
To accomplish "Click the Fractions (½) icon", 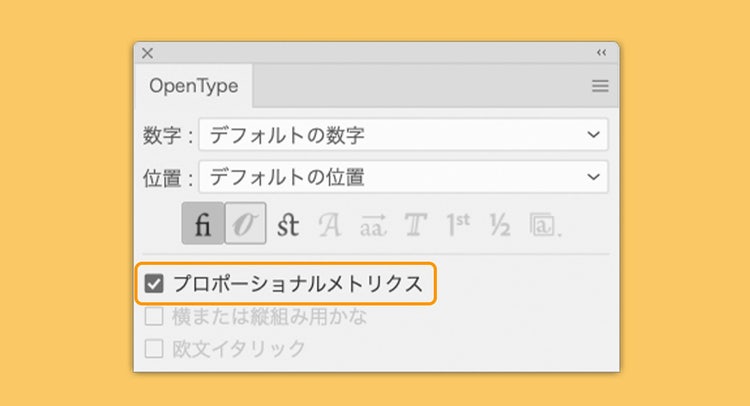I will 500,224.
